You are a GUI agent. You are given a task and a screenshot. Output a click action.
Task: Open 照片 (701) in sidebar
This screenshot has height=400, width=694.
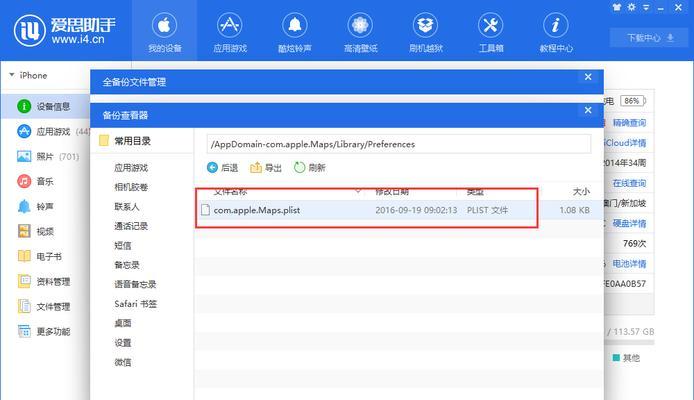point(48,156)
